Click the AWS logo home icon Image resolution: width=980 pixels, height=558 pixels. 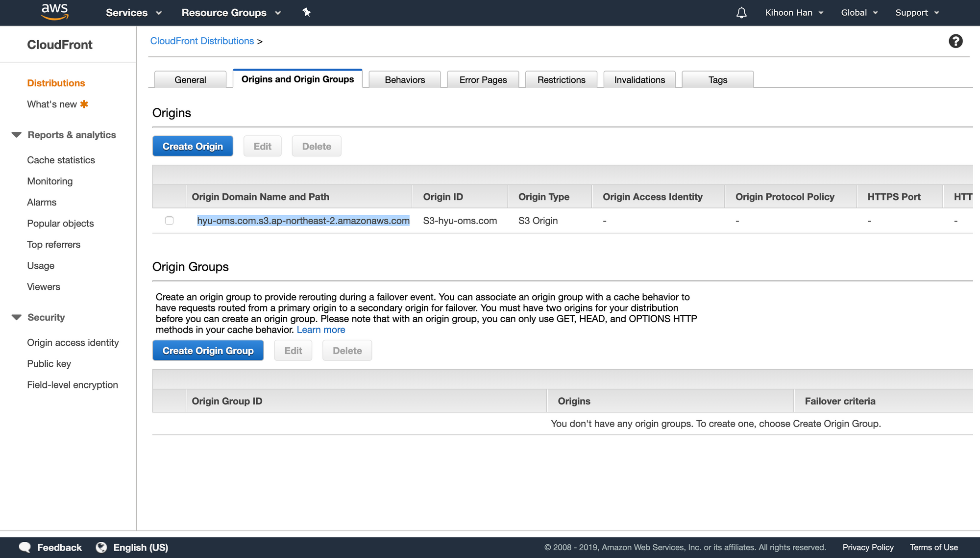[x=54, y=12]
